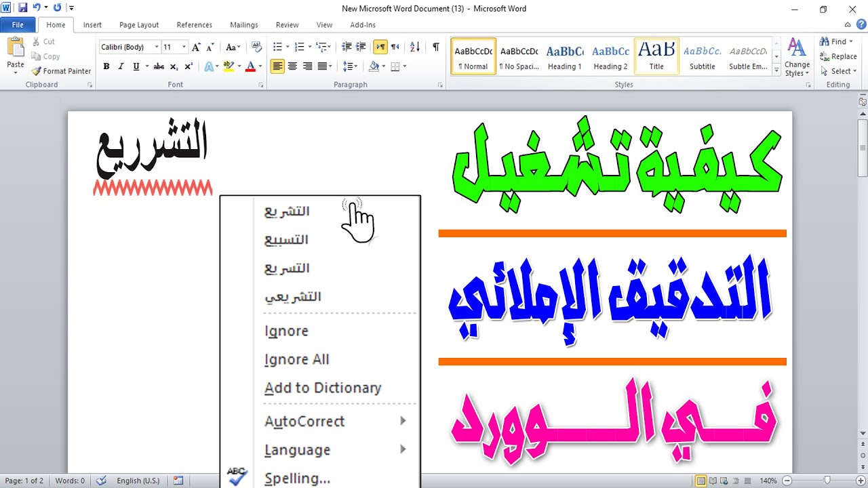Apply Strikethrough formatting
This screenshot has height=488, width=868.
click(159, 66)
